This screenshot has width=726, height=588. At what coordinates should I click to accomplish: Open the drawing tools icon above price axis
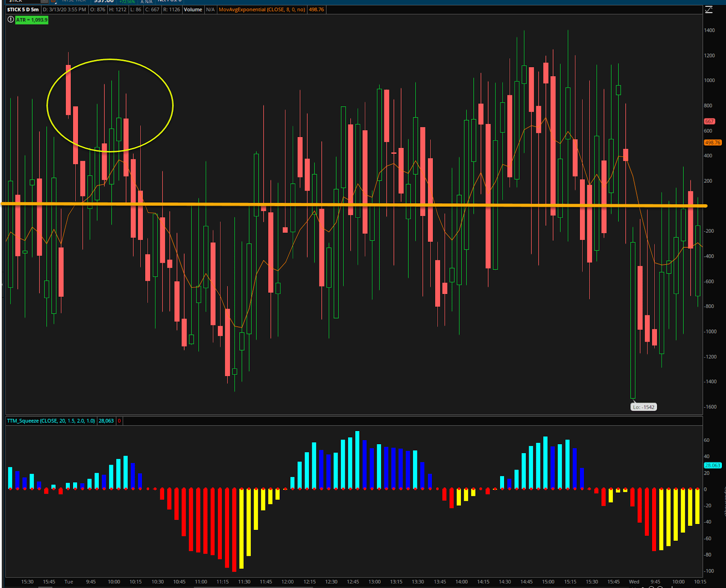[709, 10]
